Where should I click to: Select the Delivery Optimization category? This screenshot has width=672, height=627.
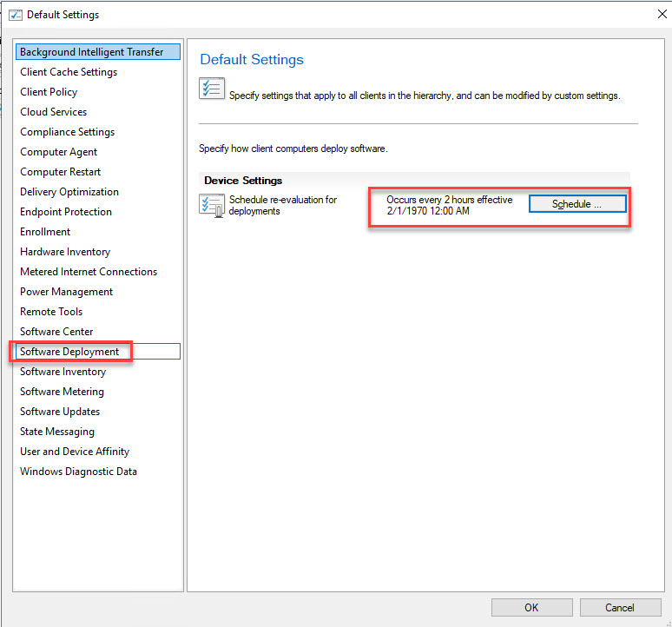(x=69, y=192)
